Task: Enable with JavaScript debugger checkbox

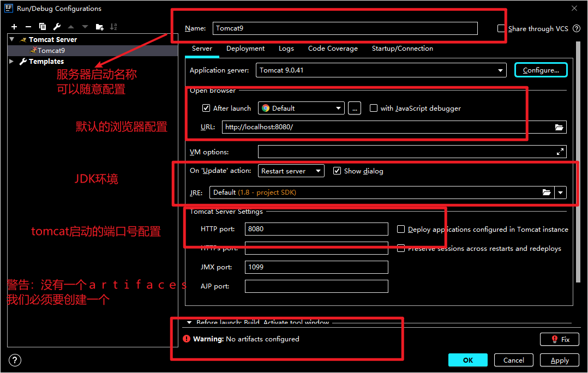Action: pyautogui.click(x=374, y=109)
